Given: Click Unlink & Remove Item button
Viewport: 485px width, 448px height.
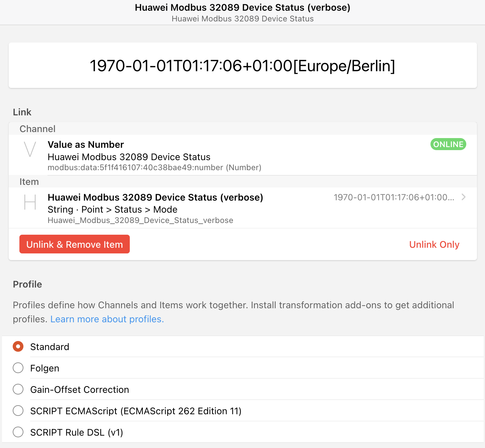Looking at the screenshot, I should point(75,244).
